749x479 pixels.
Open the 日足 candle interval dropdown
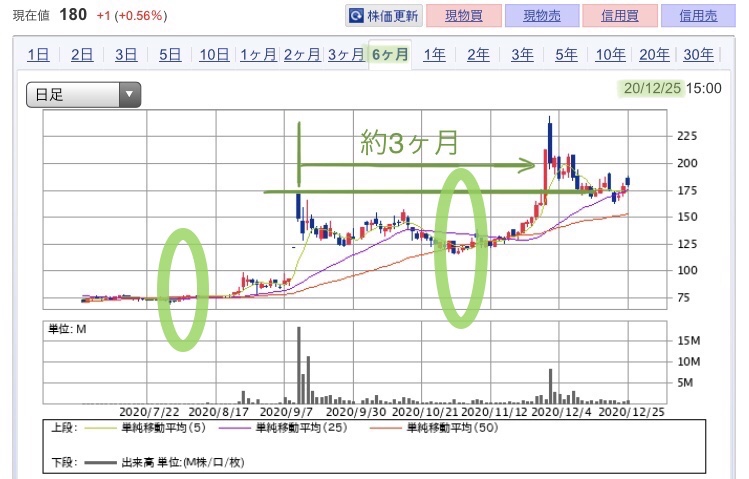(x=83, y=95)
